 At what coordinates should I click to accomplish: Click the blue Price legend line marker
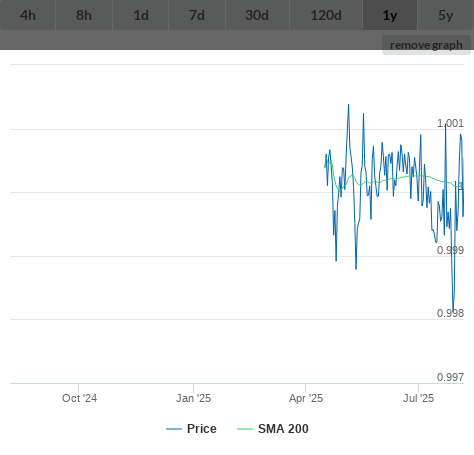[x=174, y=429]
